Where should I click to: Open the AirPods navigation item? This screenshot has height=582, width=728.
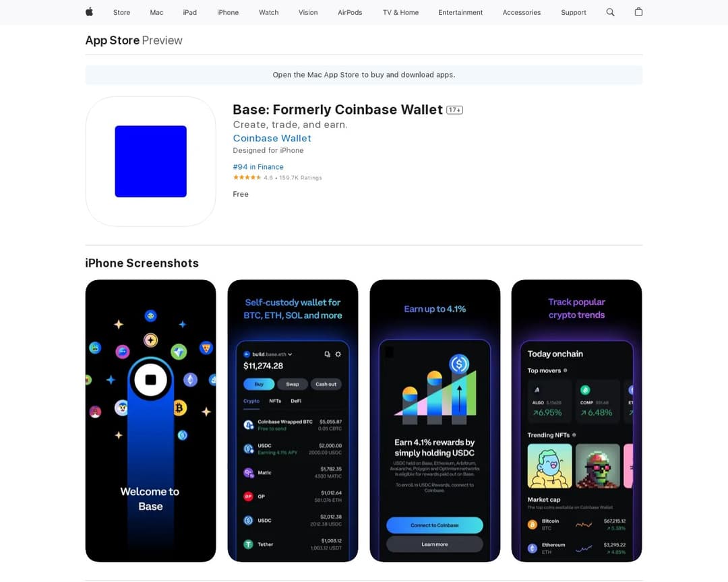pyautogui.click(x=350, y=13)
